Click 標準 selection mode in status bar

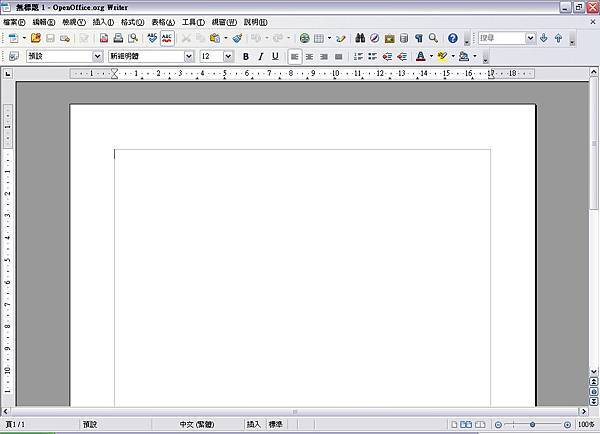pos(276,424)
